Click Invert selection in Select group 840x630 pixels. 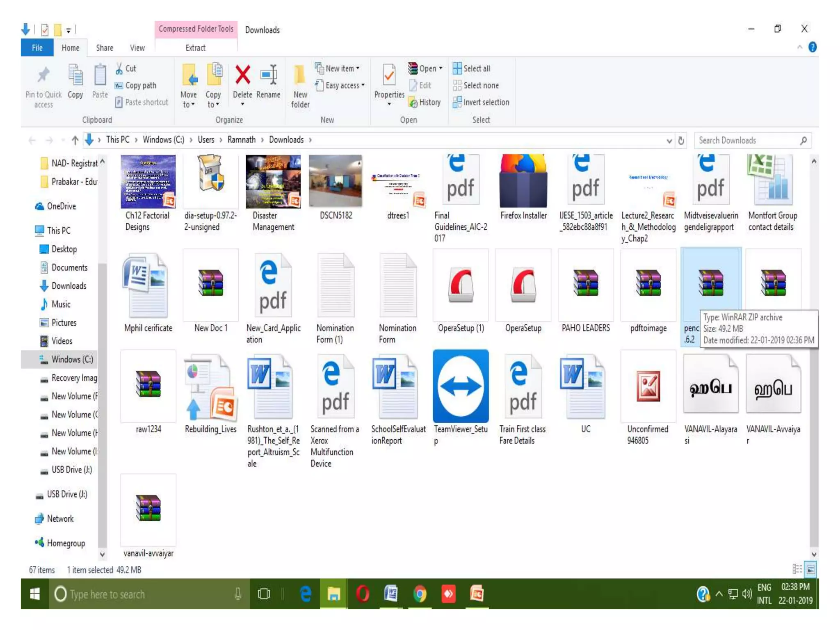point(481,102)
